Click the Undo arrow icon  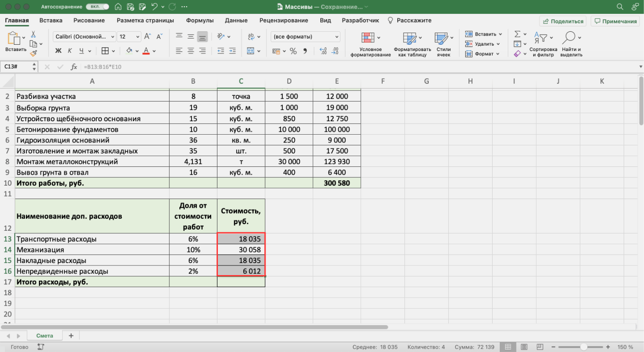click(x=154, y=7)
